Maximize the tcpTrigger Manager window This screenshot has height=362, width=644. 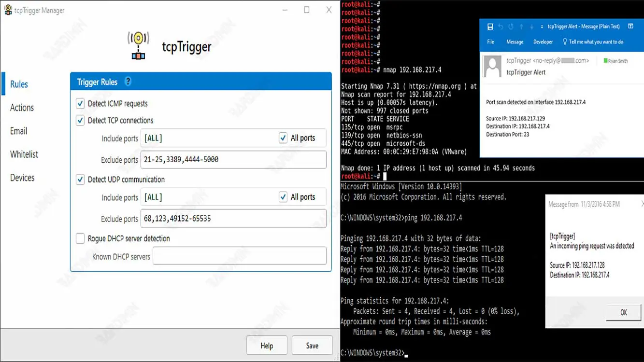(306, 10)
